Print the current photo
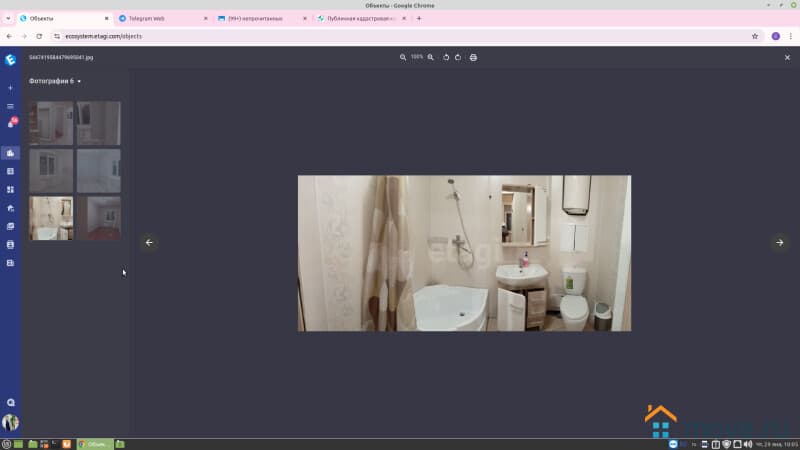Image resolution: width=800 pixels, height=450 pixels. pyautogui.click(x=473, y=57)
